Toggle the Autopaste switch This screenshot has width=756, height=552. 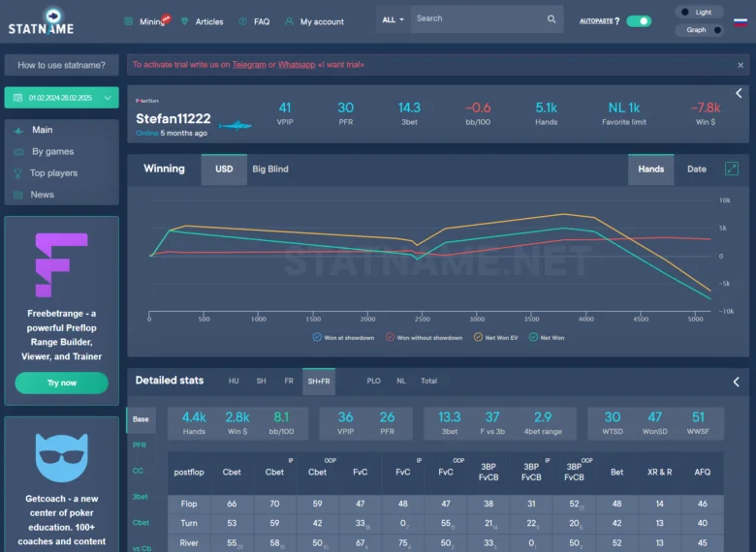(639, 21)
